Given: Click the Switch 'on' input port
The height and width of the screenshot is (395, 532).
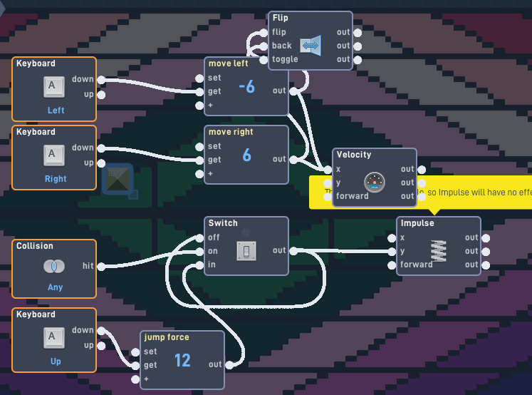Looking at the screenshot, I should [x=199, y=252].
